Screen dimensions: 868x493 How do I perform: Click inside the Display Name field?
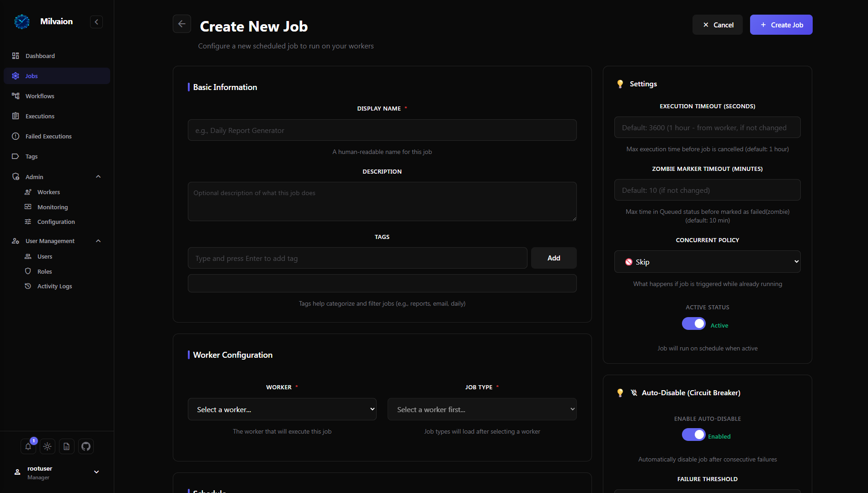pos(382,130)
